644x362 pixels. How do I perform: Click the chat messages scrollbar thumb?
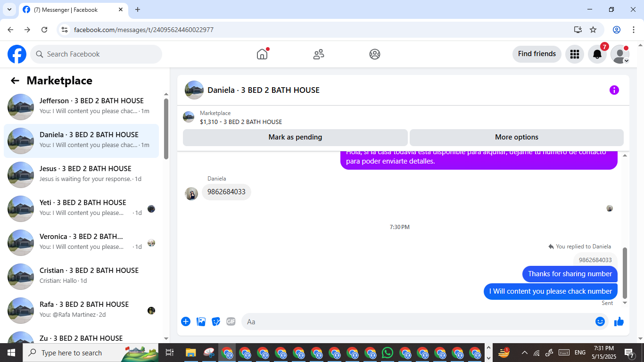[x=625, y=272]
